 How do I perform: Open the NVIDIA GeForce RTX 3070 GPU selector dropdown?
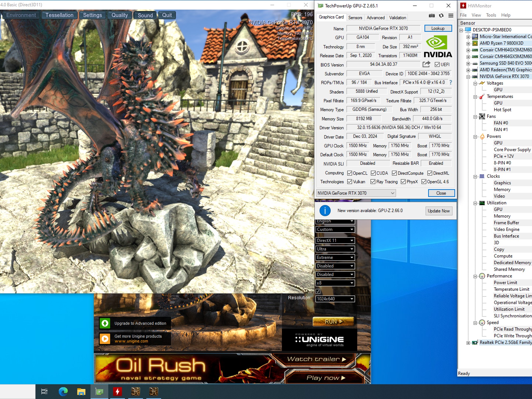(x=356, y=193)
